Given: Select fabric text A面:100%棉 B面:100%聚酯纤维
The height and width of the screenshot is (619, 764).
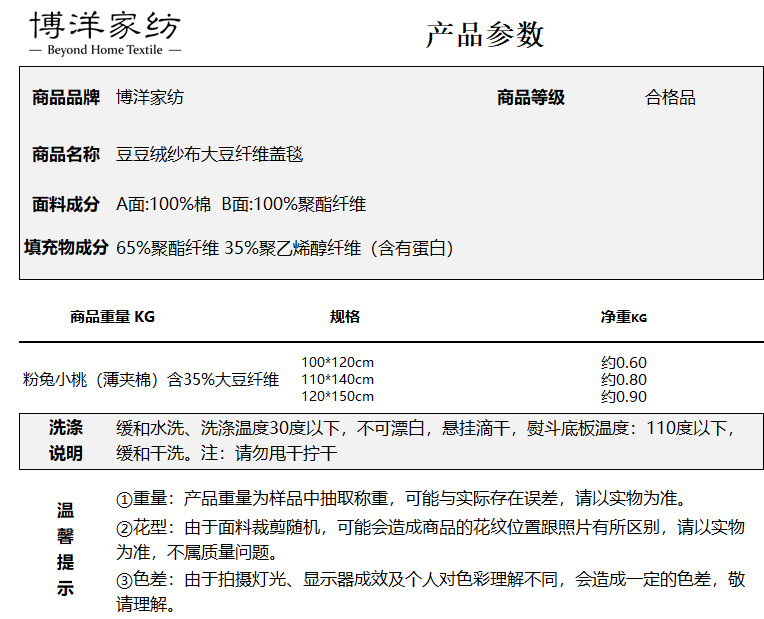Looking at the screenshot, I should tap(241, 204).
